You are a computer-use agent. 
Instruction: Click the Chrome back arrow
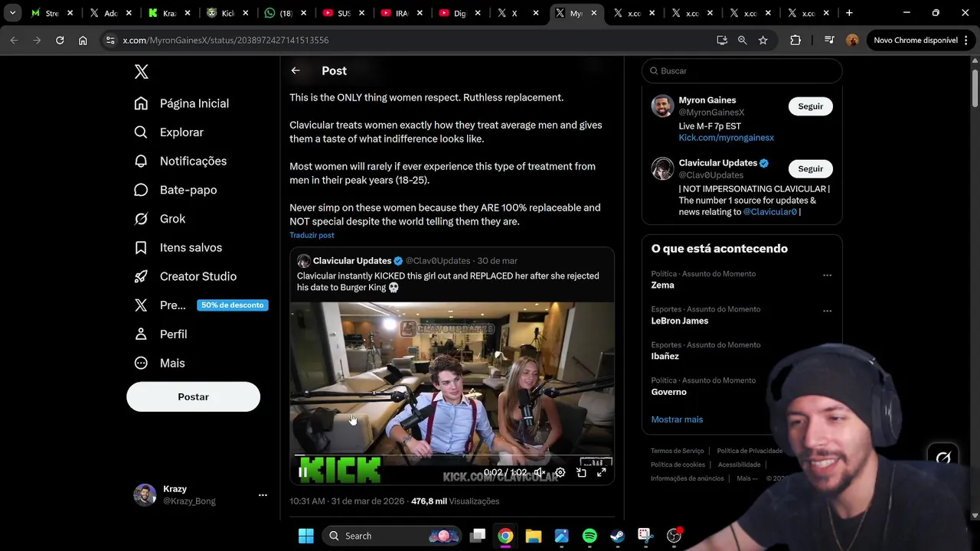click(x=14, y=40)
